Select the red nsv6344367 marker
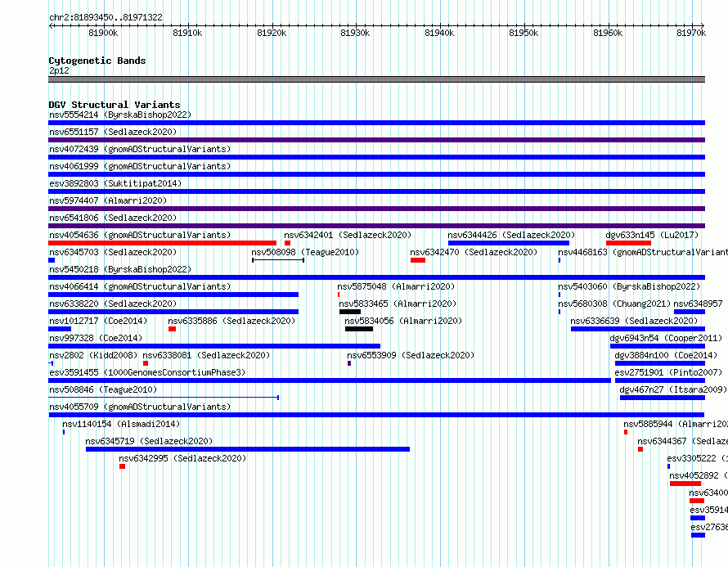The width and height of the screenshot is (728, 567). click(640, 449)
